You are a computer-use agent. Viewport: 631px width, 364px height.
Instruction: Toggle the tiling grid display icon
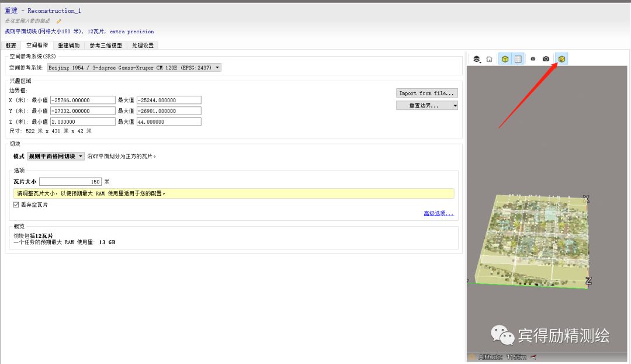pos(518,59)
